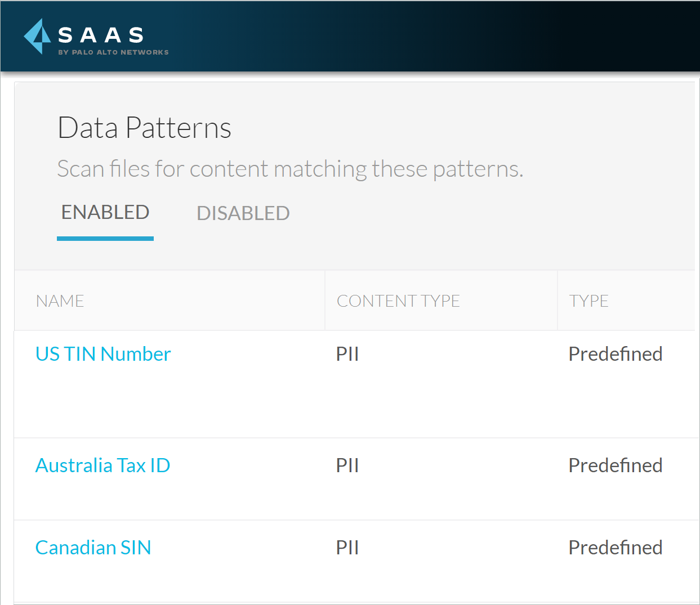Click the PII cell for Australia Tax ID
This screenshot has width=700, height=605.
tap(347, 465)
